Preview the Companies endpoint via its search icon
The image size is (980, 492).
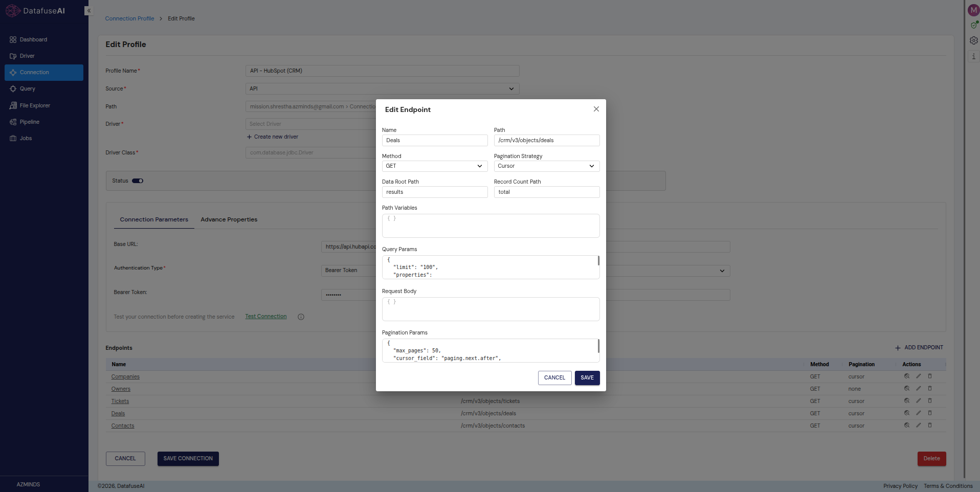point(907,376)
